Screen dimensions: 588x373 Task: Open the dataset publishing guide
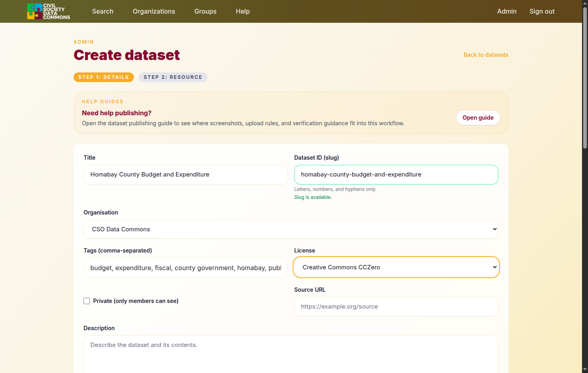pyautogui.click(x=478, y=118)
